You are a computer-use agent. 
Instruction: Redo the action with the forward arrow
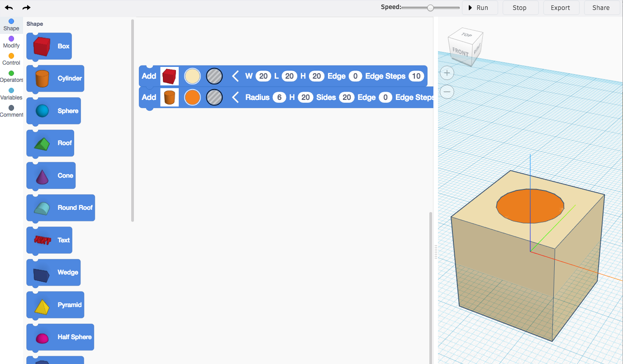[26, 8]
